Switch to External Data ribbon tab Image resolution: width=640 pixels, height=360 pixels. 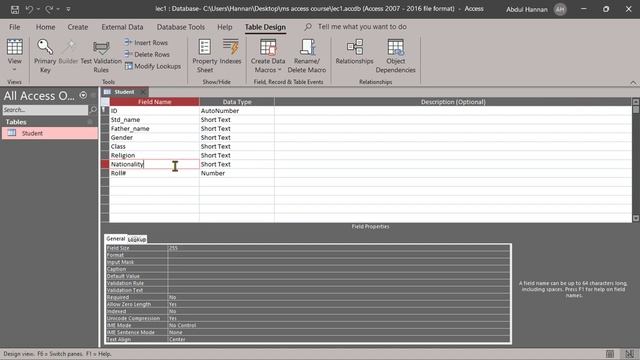point(122,27)
